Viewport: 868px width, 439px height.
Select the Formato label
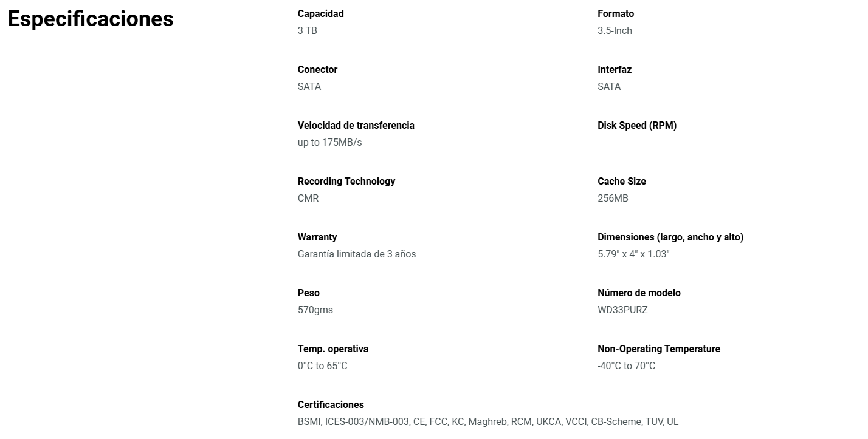[x=615, y=13]
